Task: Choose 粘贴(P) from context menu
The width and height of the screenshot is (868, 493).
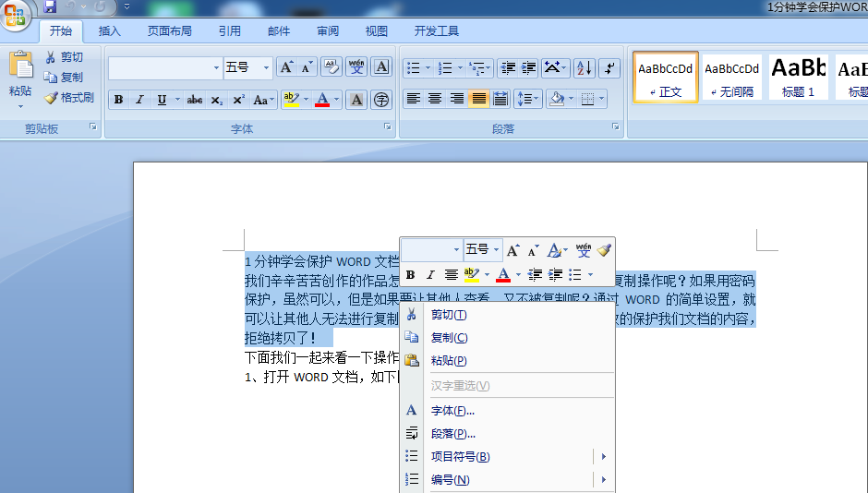Action: (508, 361)
